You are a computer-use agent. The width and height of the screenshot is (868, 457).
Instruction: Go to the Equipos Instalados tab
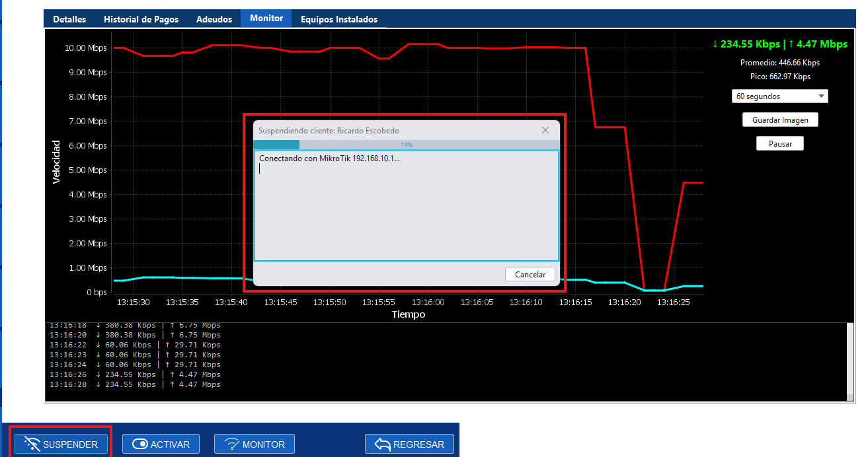339,19
